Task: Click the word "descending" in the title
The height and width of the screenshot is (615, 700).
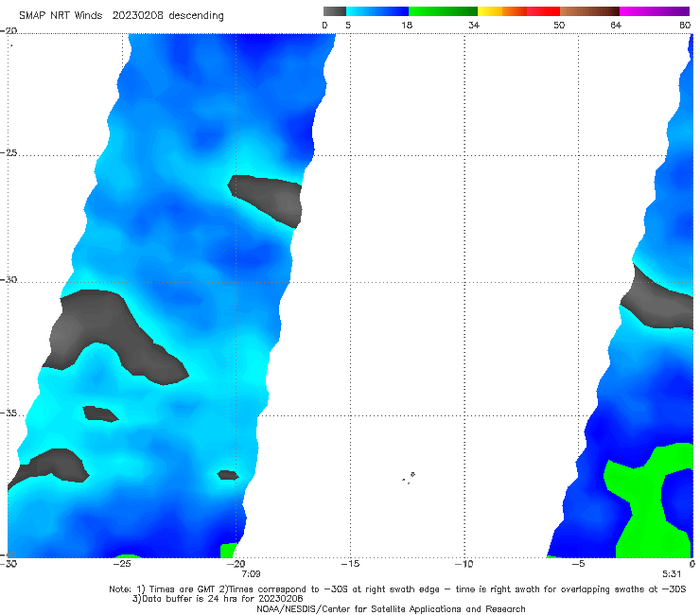Action: tap(197, 16)
